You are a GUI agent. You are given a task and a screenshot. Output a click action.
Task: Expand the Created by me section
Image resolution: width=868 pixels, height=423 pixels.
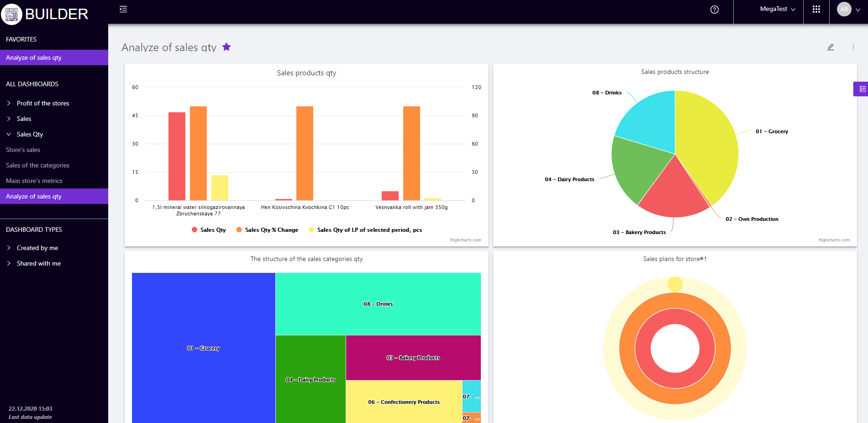pyautogui.click(x=37, y=248)
